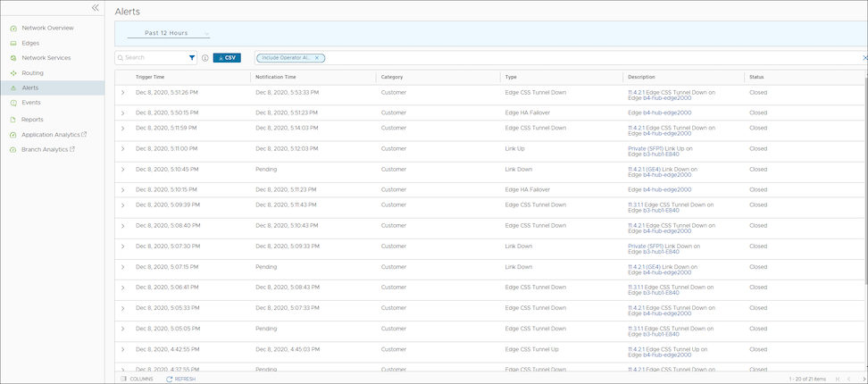Expand the 5:07:30 PM Link Down row
The image size is (868, 384).
click(x=122, y=246)
